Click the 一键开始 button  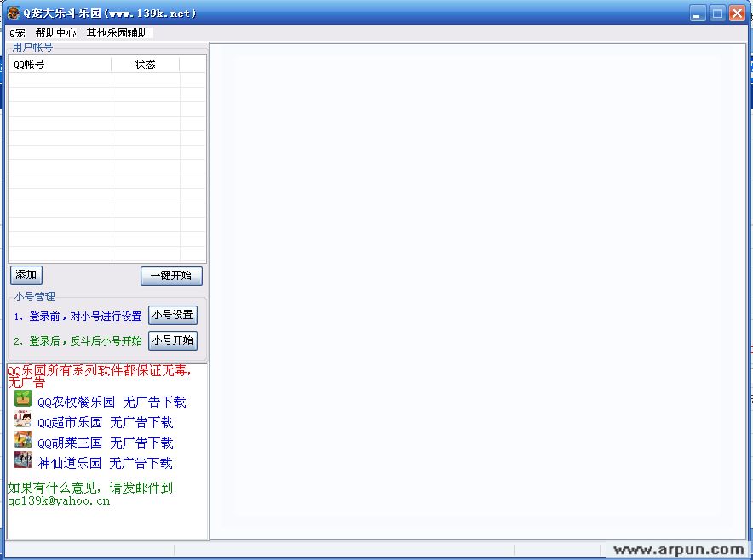[x=171, y=276]
